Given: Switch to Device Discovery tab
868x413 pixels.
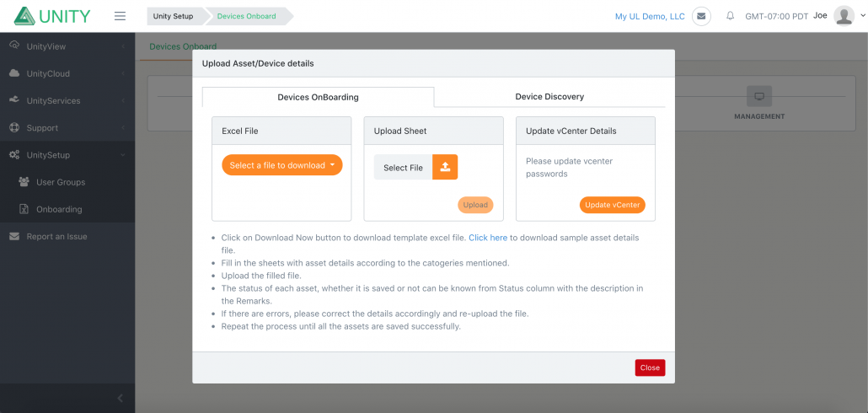Looking at the screenshot, I should pyautogui.click(x=549, y=96).
